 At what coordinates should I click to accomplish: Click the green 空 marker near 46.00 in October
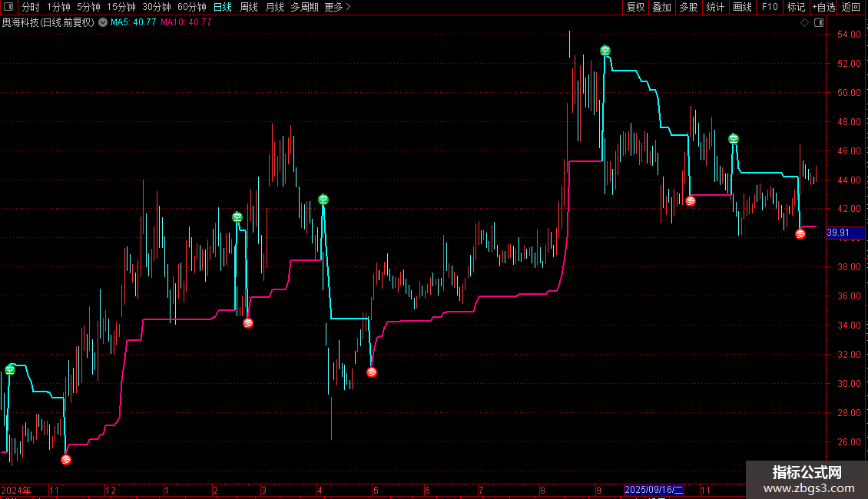(x=734, y=138)
